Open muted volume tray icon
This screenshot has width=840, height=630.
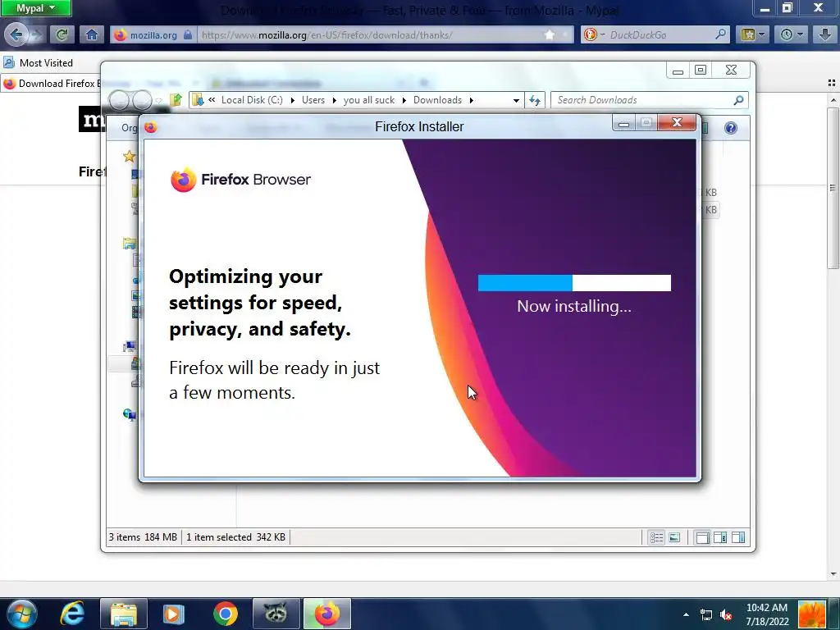(x=726, y=614)
